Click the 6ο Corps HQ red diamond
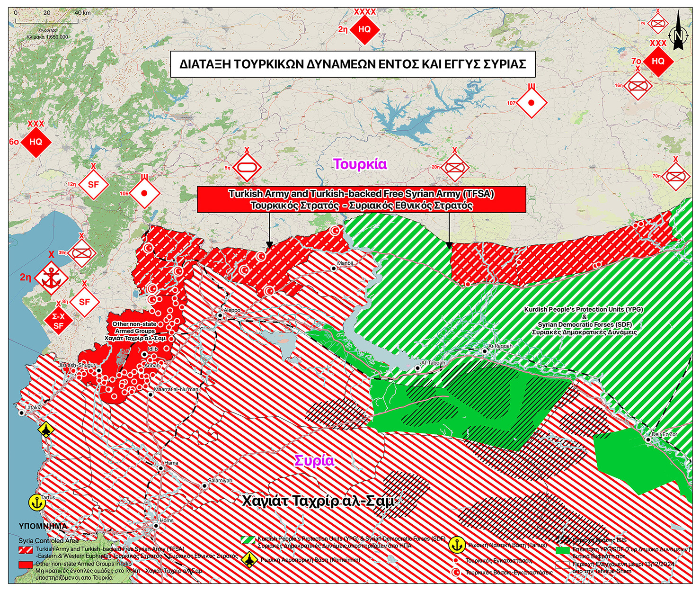 [x=35, y=142]
